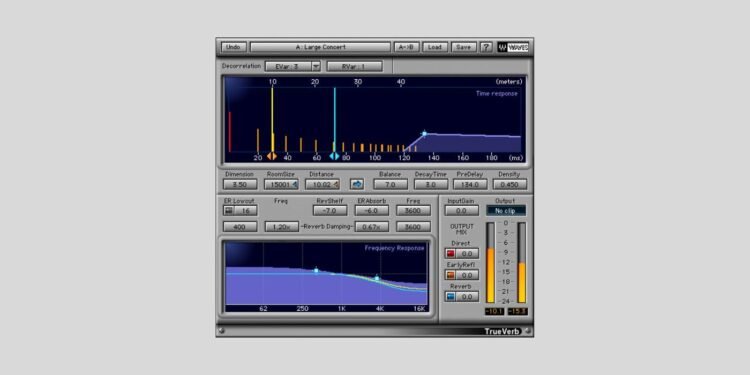Click the Waves logo

tap(513, 47)
